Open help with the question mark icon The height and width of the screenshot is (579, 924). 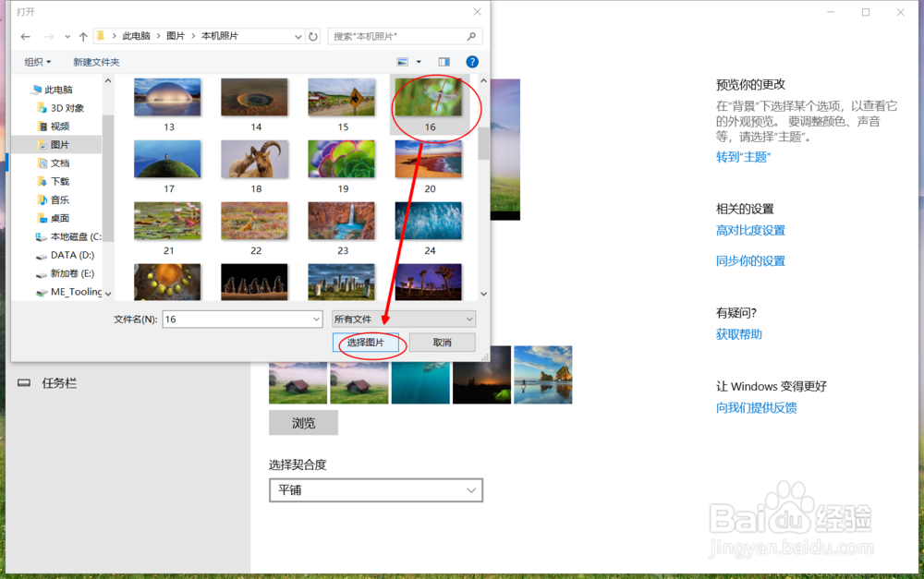472,62
